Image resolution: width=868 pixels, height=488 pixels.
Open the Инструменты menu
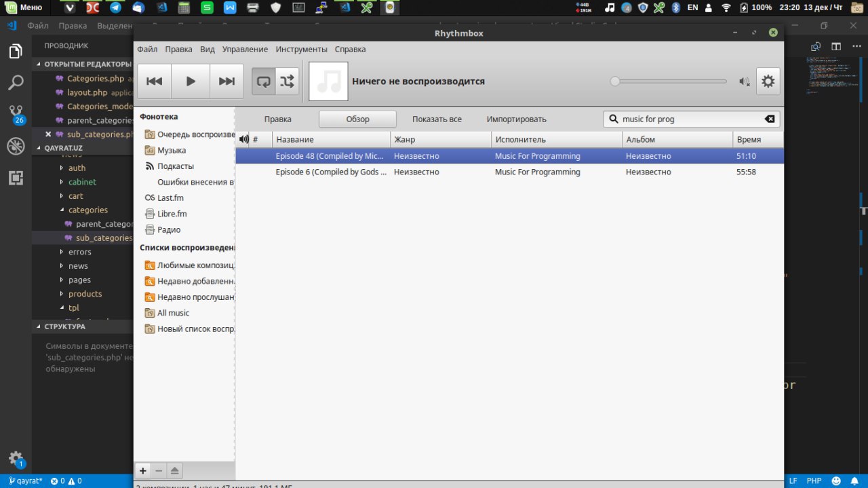coord(302,50)
